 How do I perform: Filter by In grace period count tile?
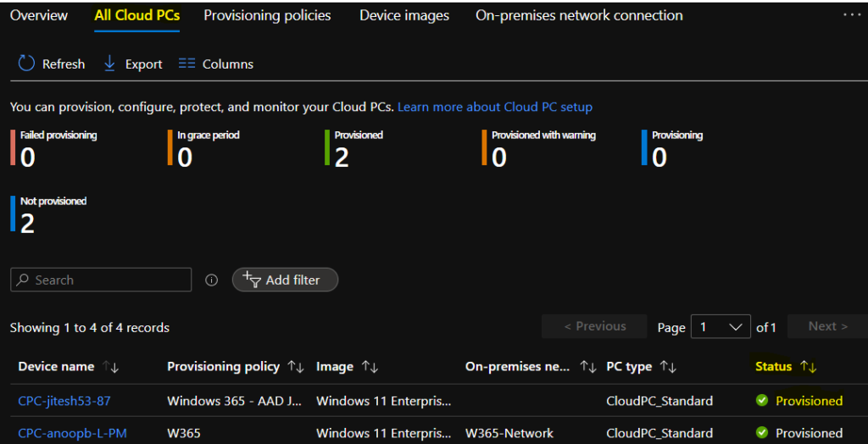(x=203, y=148)
